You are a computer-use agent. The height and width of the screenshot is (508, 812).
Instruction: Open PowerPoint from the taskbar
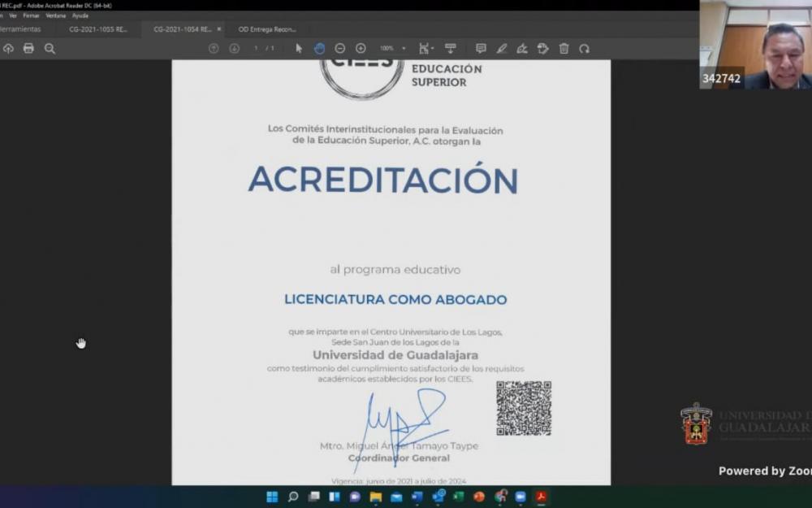tap(479, 497)
